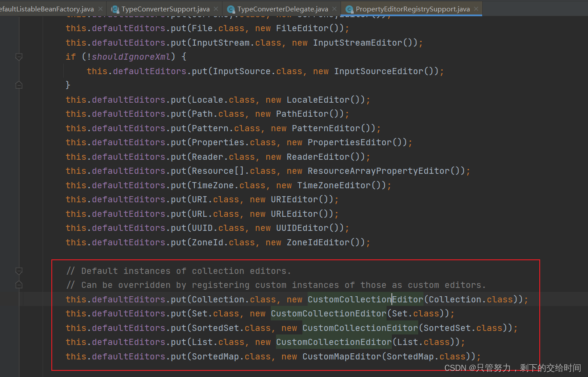Image resolution: width=588 pixels, height=377 pixels.
Task: Click CustomCollectionEditor on the Collection.class line
Action: tap(366, 299)
